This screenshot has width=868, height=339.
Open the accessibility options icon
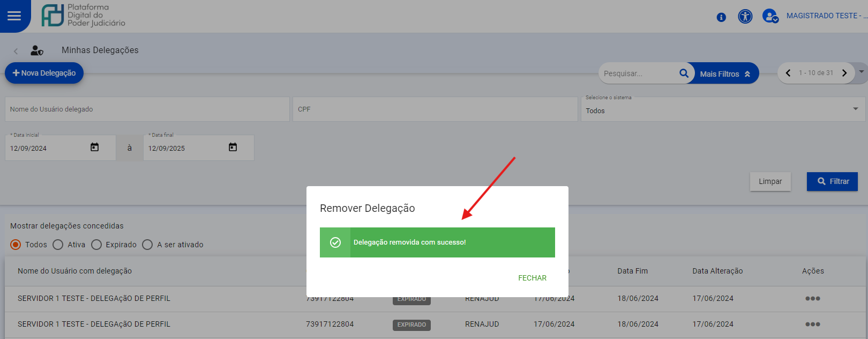pos(745,17)
